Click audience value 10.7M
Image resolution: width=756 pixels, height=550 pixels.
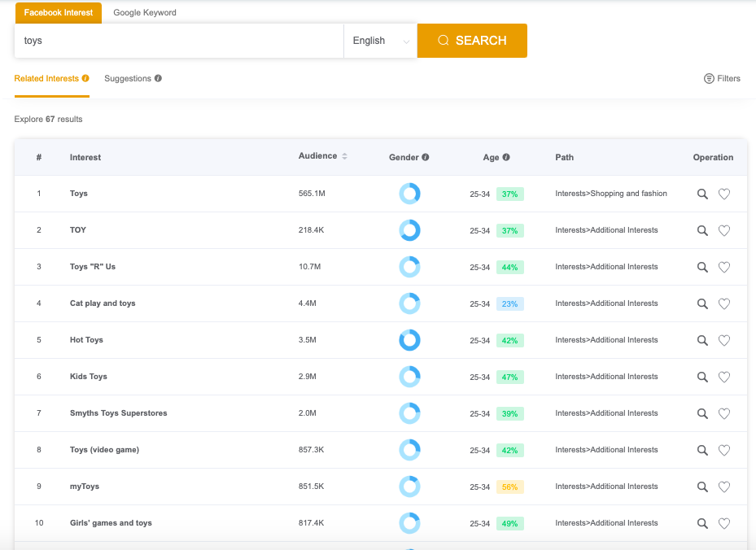pos(309,267)
